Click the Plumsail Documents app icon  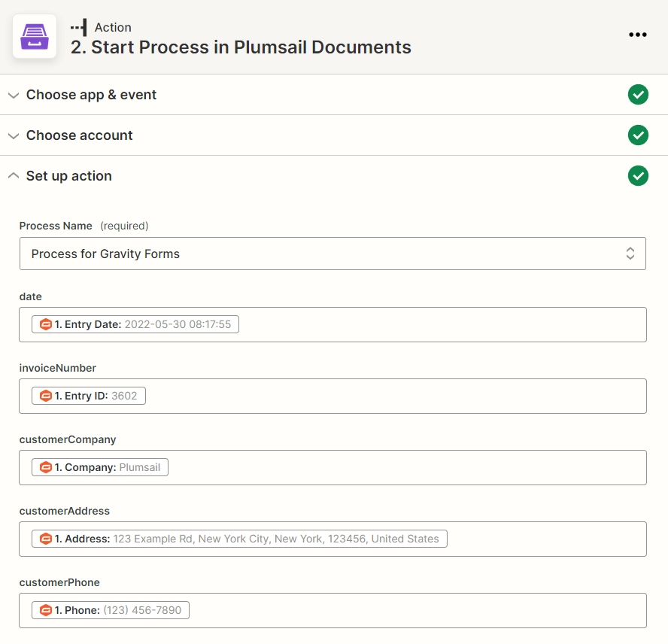coord(35,36)
